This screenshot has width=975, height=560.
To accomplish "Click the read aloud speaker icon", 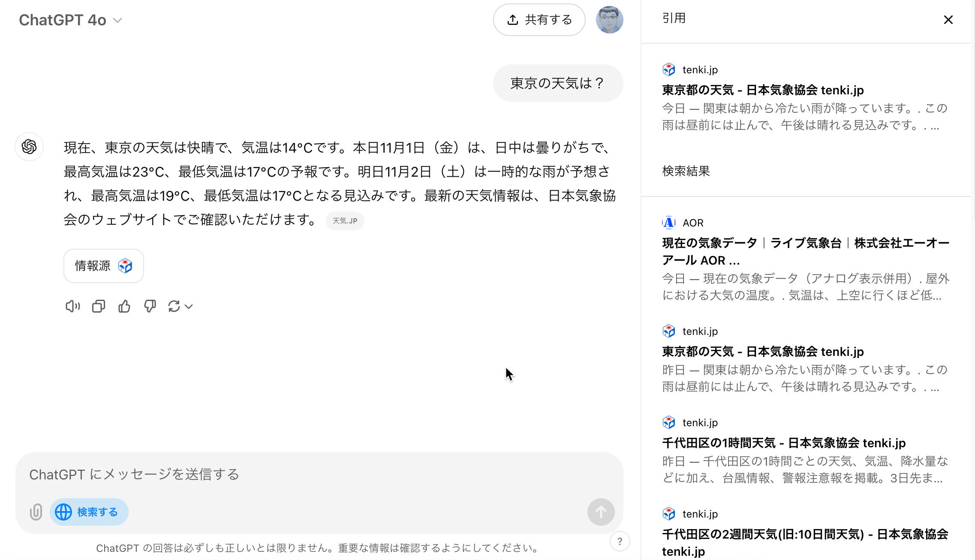I will (72, 306).
